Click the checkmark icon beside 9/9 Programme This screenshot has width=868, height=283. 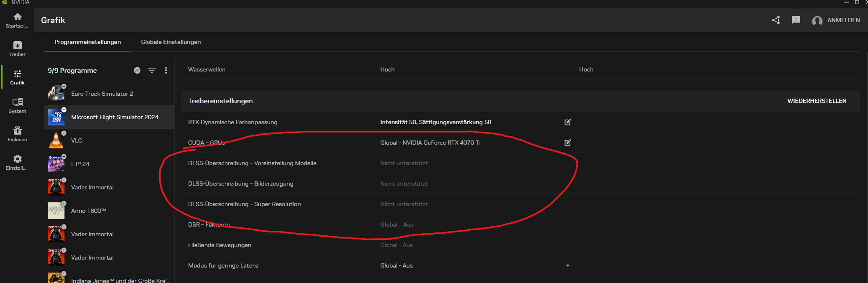[137, 70]
